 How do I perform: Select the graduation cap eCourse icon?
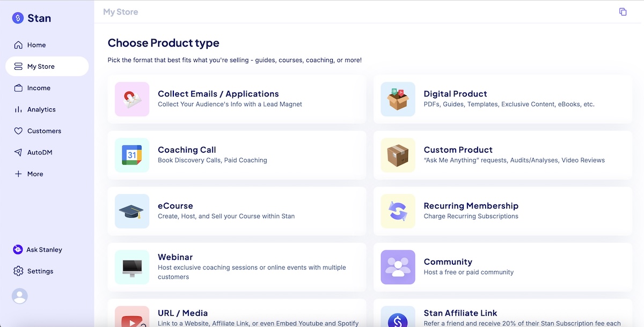(x=132, y=211)
